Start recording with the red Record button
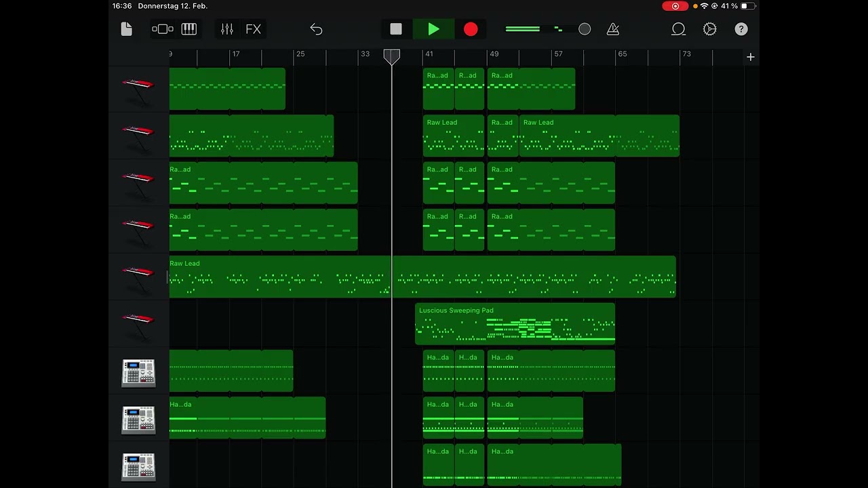The width and height of the screenshot is (868, 488). [x=471, y=29]
